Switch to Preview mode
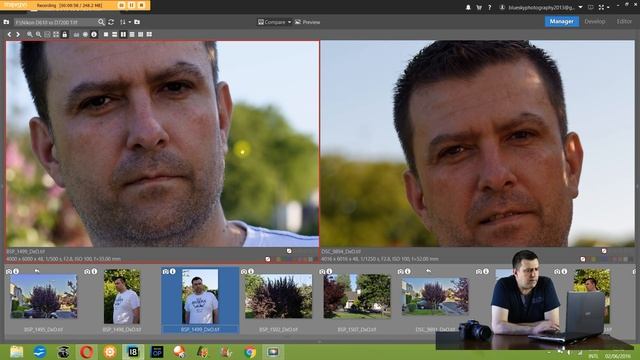The height and width of the screenshot is (360, 640). pos(307,22)
